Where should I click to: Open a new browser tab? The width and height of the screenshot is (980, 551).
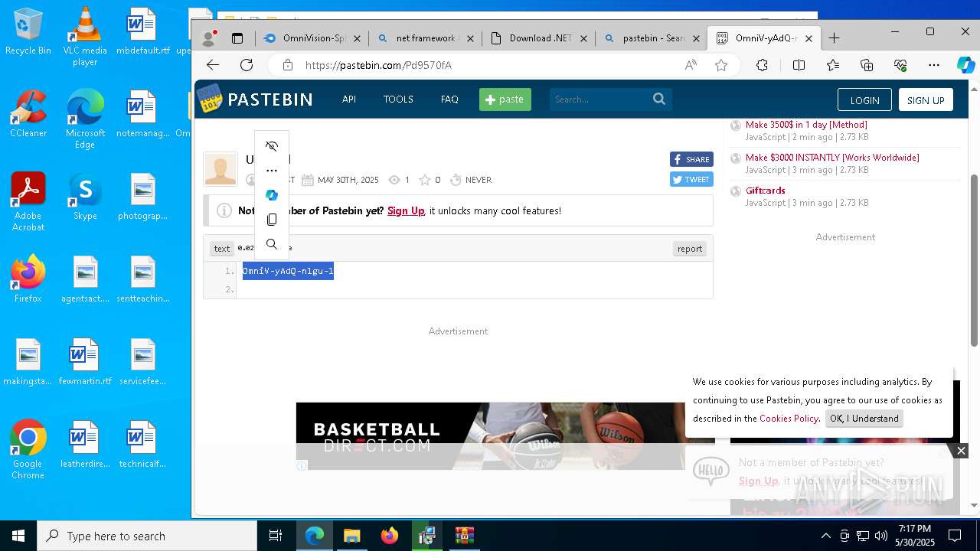tap(834, 37)
